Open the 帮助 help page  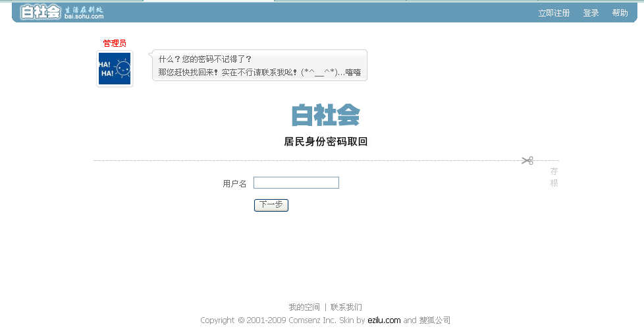[620, 13]
